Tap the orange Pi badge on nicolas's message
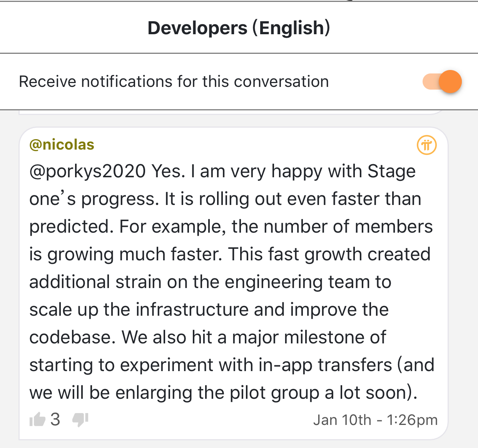 click(427, 145)
